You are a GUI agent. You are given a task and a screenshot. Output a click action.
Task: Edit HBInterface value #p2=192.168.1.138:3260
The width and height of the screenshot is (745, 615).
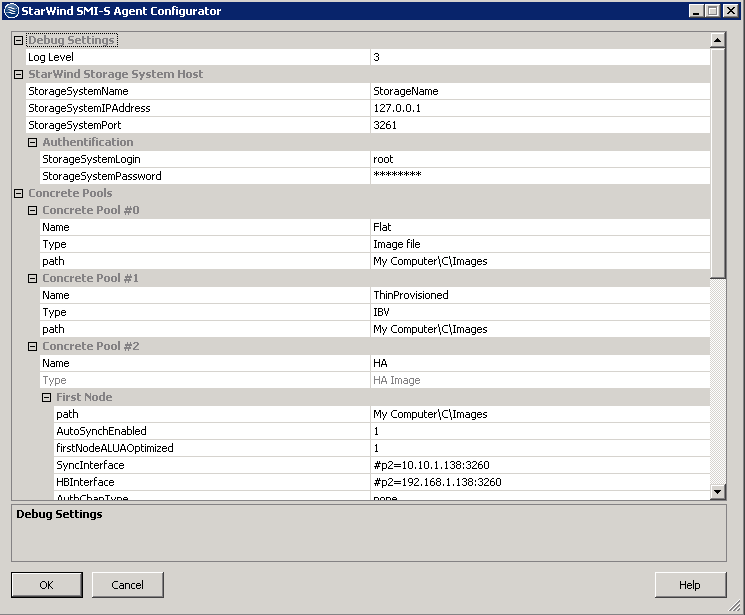coord(540,482)
